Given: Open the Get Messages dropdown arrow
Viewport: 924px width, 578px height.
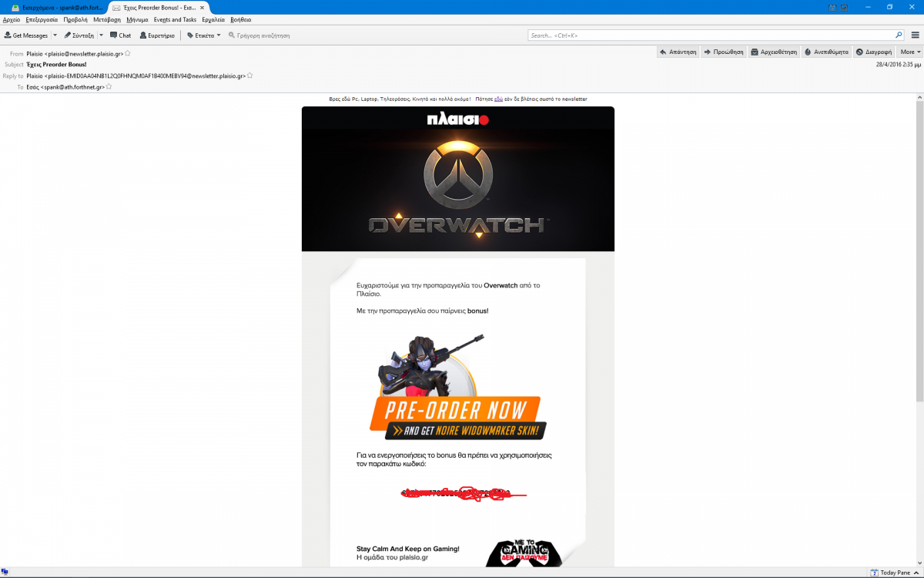Looking at the screenshot, I should (x=54, y=35).
